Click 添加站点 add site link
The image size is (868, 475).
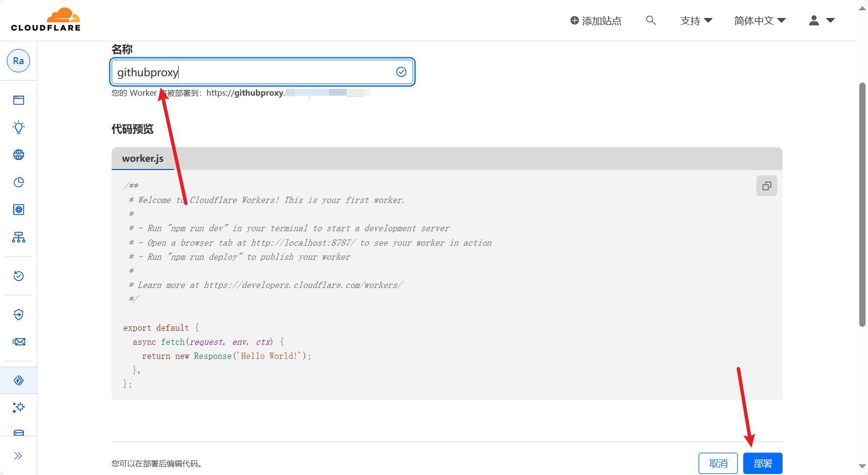(596, 21)
